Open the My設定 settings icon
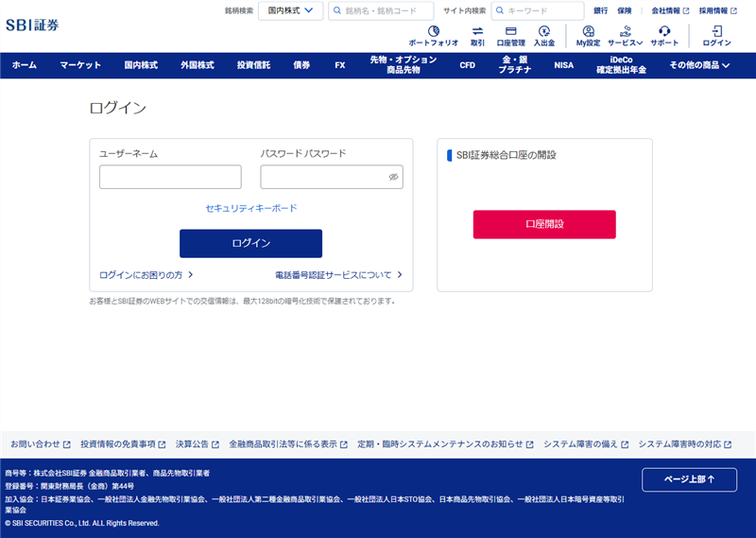Image resolution: width=756 pixels, height=538 pixels. pos(588,32)
